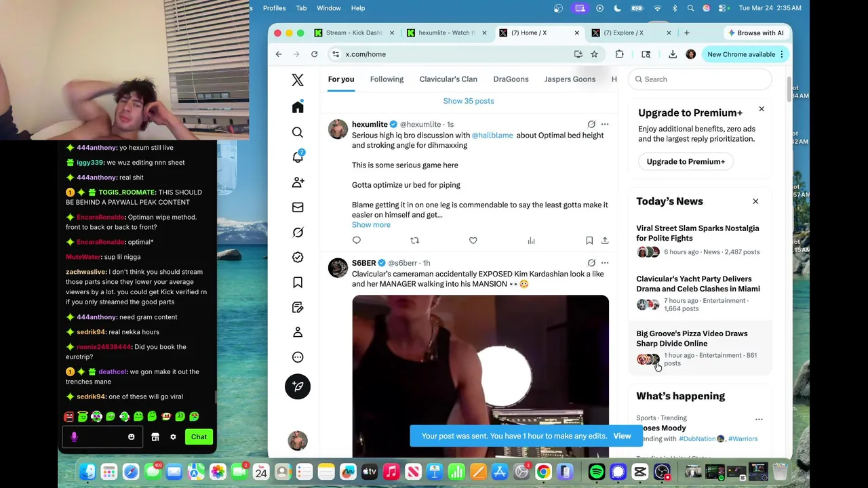Screen dimensions: 868x488
Task: Open Messages envelope in X sidebar
Action: click(x=298, y=207)
